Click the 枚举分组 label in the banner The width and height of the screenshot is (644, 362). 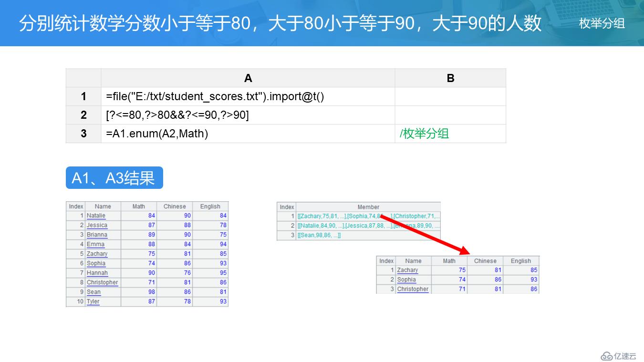click(602, 23)
